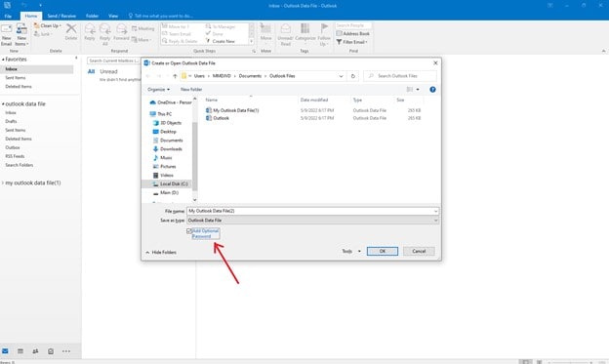Open the More dropdown in Respond group
The width and height of the screenshot is (609, 364).
pos(142,40)
